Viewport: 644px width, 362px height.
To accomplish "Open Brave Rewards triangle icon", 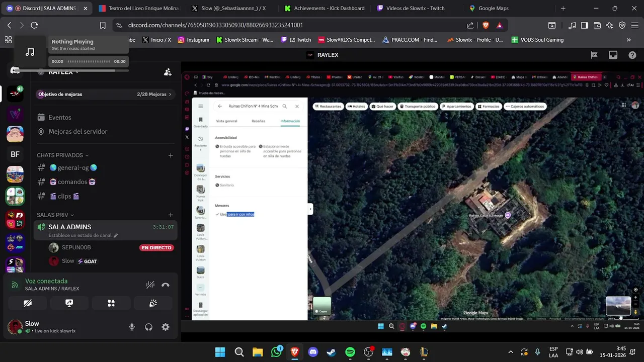I will pos(499,25).
